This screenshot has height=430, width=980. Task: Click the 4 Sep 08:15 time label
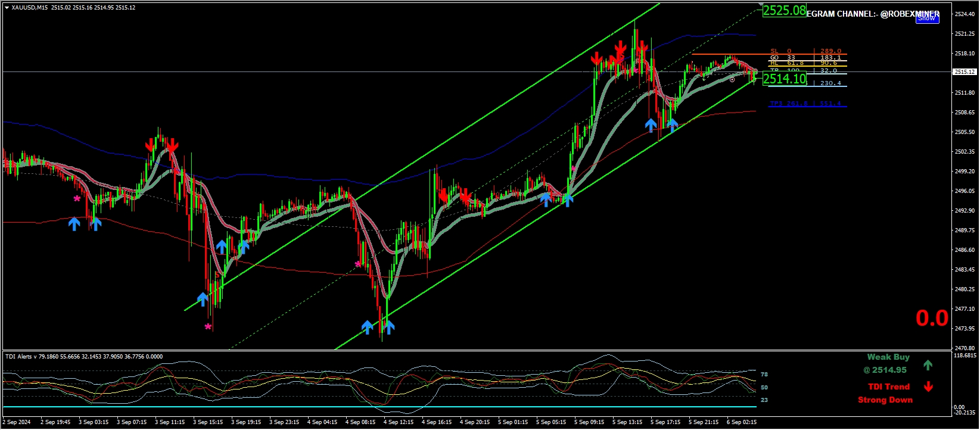click(x=360, y=422)
